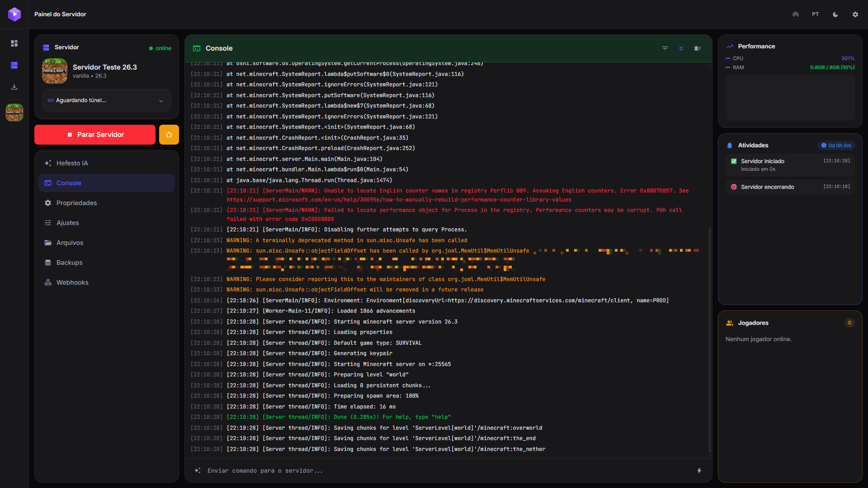Viewport: 868px width, 488px height.
Task: Open Ajustes menu item
Action: pyautogui.click(x=107, y=223)
